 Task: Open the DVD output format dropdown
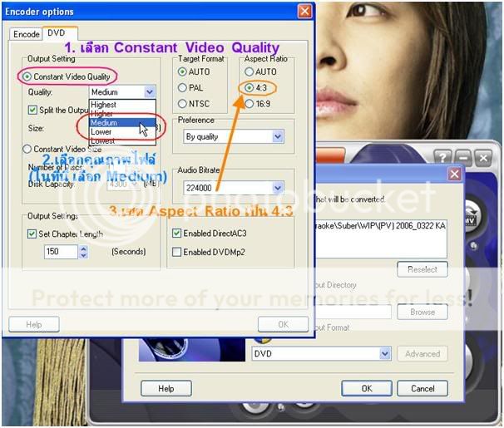tap(321, 353)
